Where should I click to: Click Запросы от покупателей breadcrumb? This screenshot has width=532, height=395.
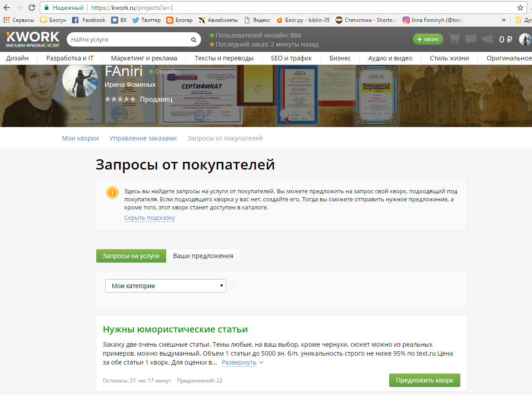coord(225,138)
